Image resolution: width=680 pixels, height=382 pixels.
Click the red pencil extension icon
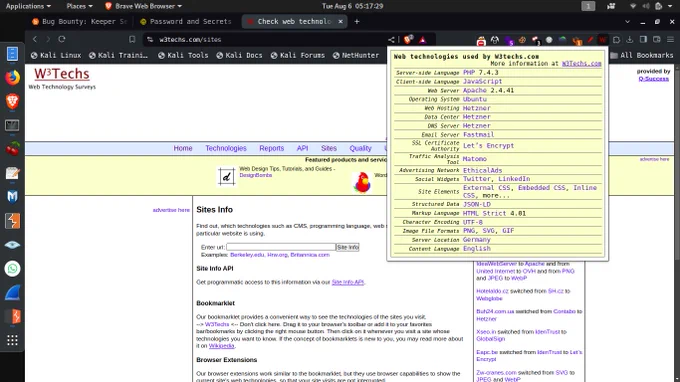590,40
